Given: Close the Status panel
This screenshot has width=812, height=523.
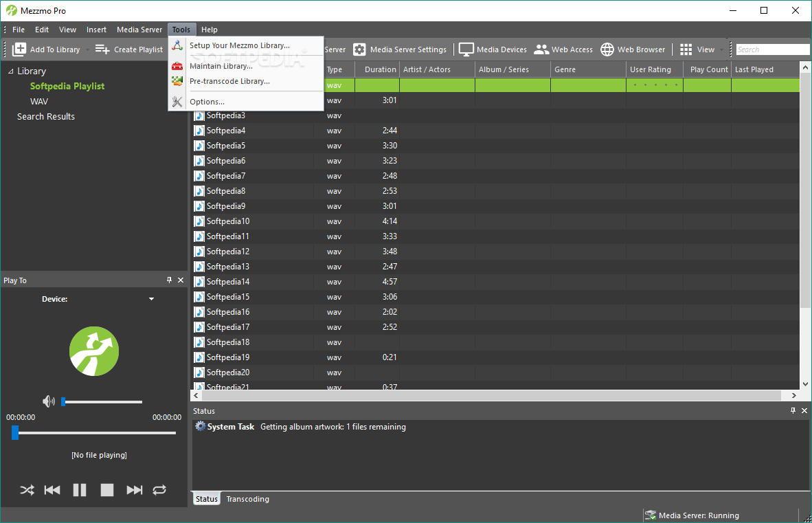Looking at the screenshot, I should (804, 410).
